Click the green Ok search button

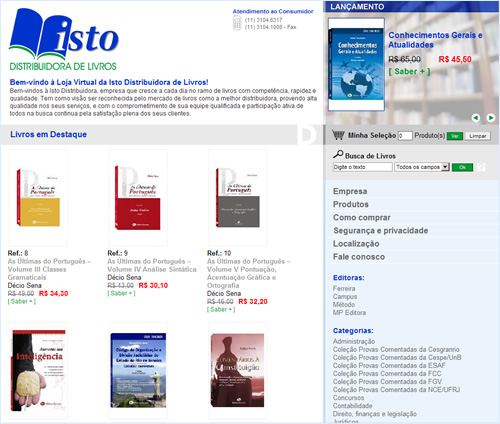[x=462, y=167]
